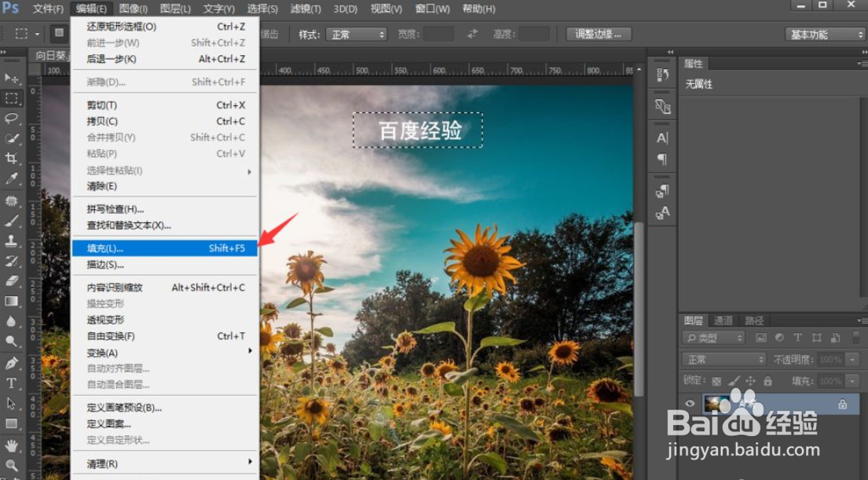Select the Rectangular Marquee tool in toolbox

point(11,98)
